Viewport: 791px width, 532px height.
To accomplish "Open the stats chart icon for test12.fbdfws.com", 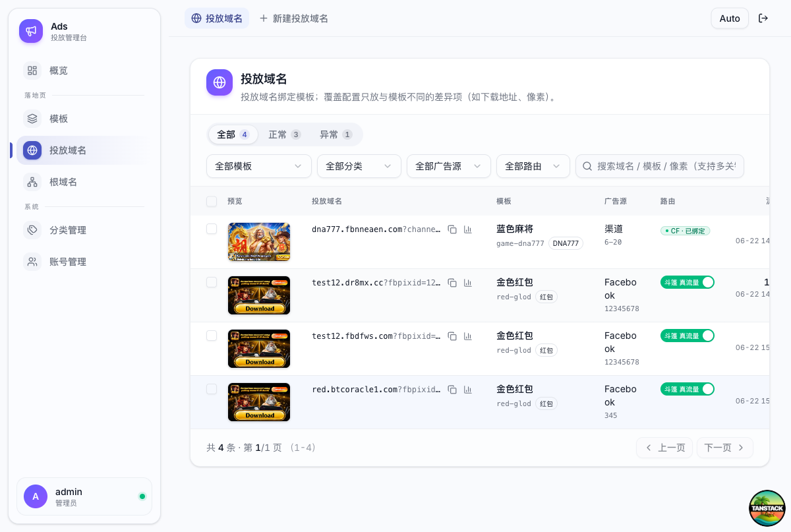I will click(x=468, y=336).
